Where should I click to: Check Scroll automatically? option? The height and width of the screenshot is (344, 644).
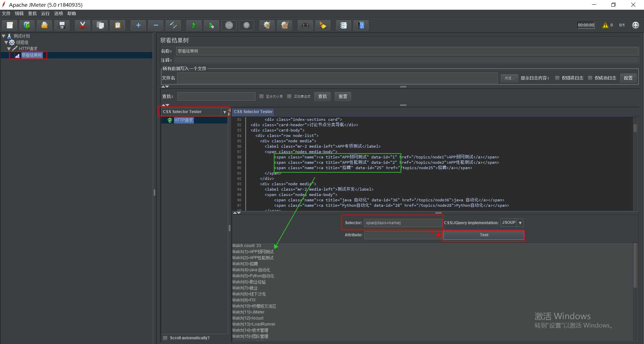165,338
